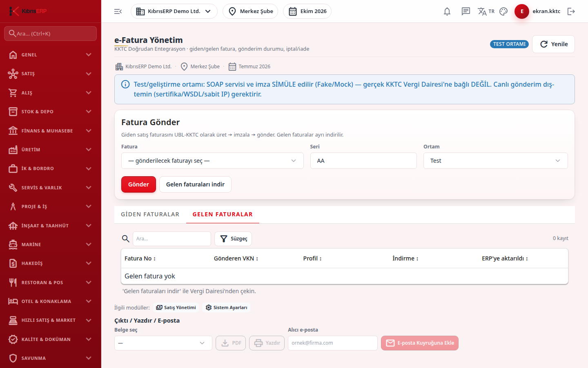Viewport: 588px width, 368px height.
Task: Select the GELEN FATURALAR tab
Action: click(223, 214)
